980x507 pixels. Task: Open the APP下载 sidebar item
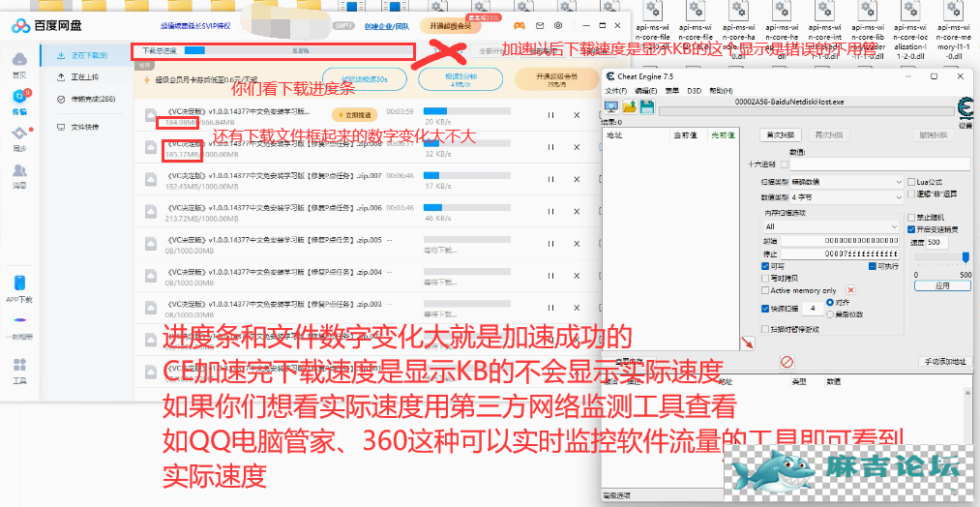(20, 289)
